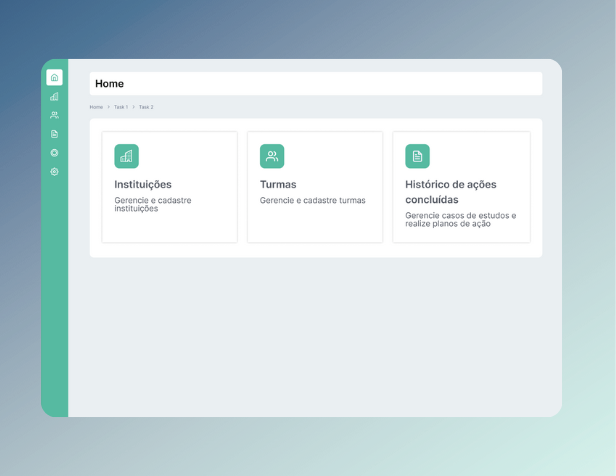The height and width of the screenshot is (476, 616).
Task: Click the 'Gerencie e cadastre instituições' description
Action: [x=152, y=204]
